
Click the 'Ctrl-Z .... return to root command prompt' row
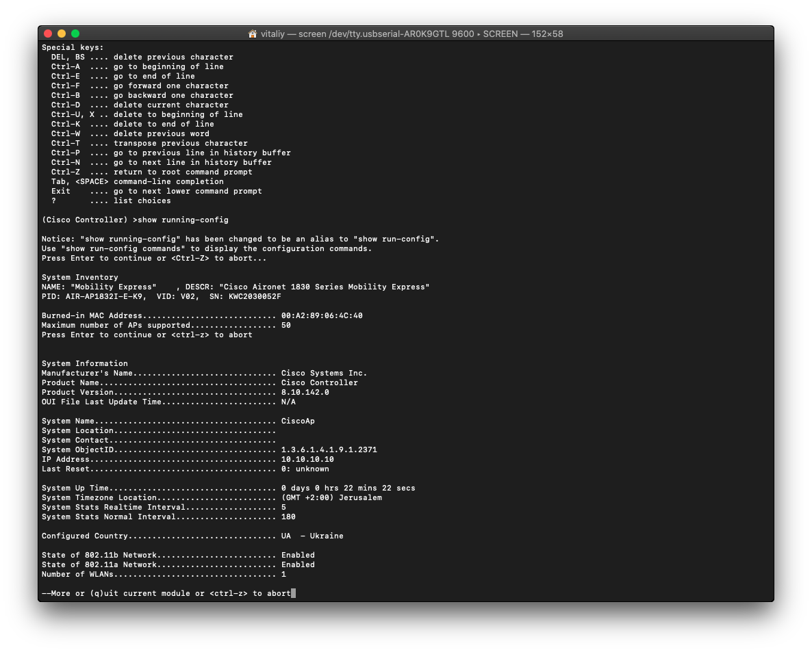tap(151, 172)
